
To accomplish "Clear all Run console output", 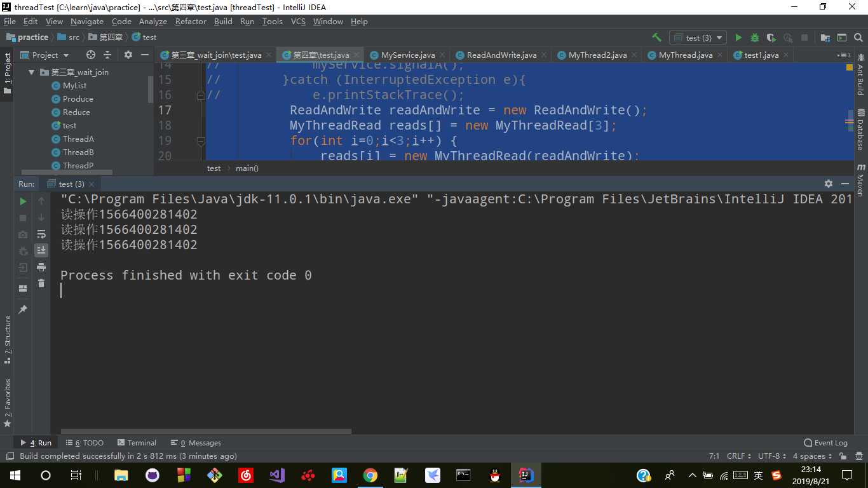I will 41,283.
